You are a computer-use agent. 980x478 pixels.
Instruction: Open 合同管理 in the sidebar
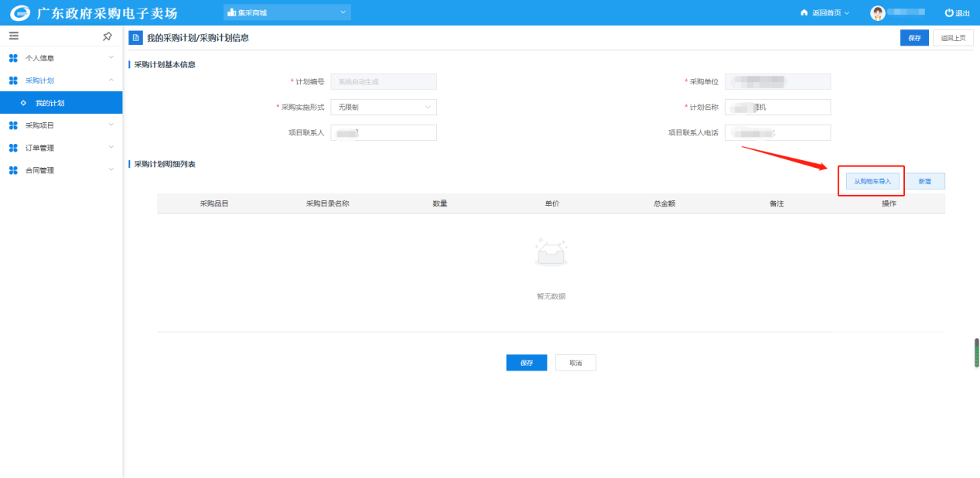point(61,170)
